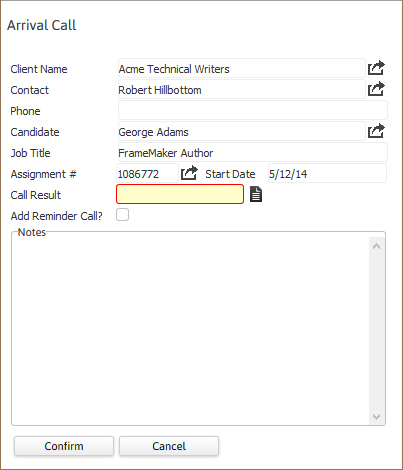Click the Cancel button

169,446
